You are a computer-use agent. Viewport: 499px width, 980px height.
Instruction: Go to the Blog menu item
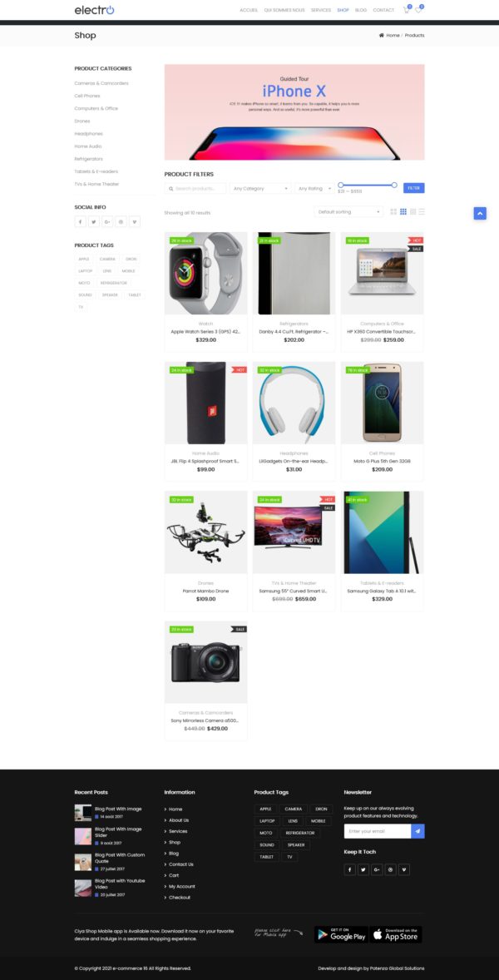click(x=361, y=10)
